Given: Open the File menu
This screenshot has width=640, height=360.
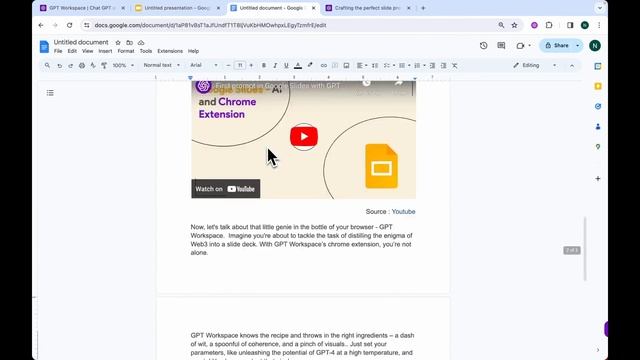Looking at the screenshot, I should point(58,51).
